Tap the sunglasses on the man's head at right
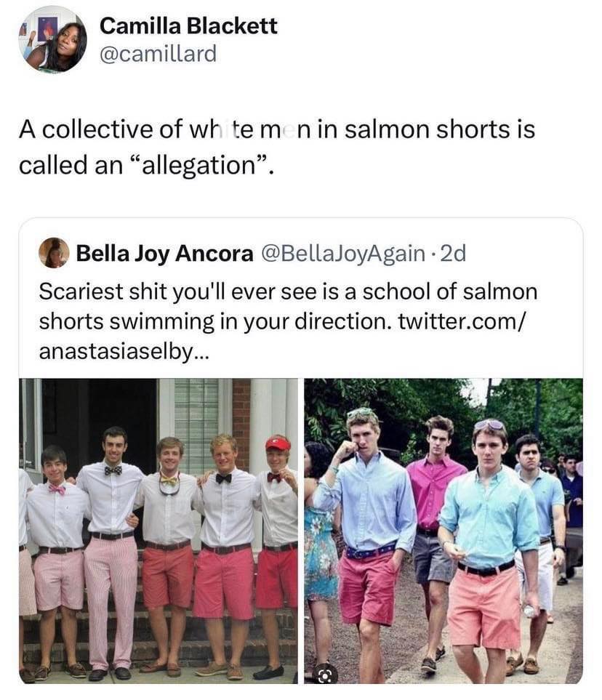602x700 pixels. (489, 425)
